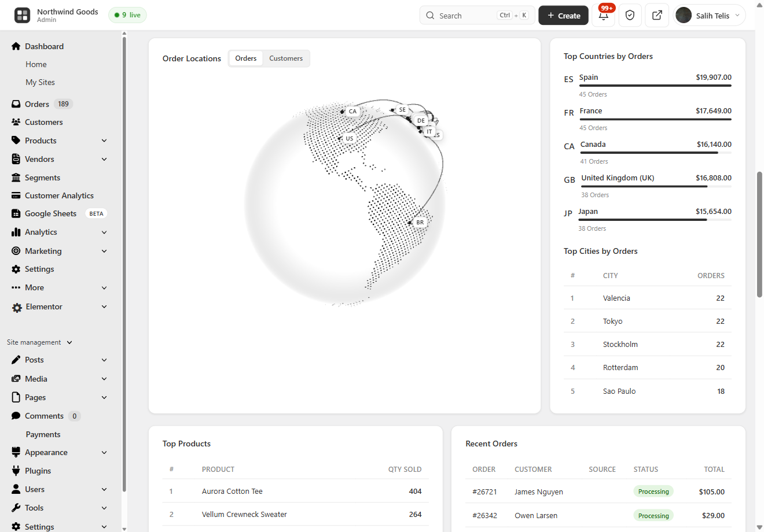Image resolution: width=764 pixels, height=532 pixels.
Task: Click the Spain orders progress bar
Action: pos(655,86)
